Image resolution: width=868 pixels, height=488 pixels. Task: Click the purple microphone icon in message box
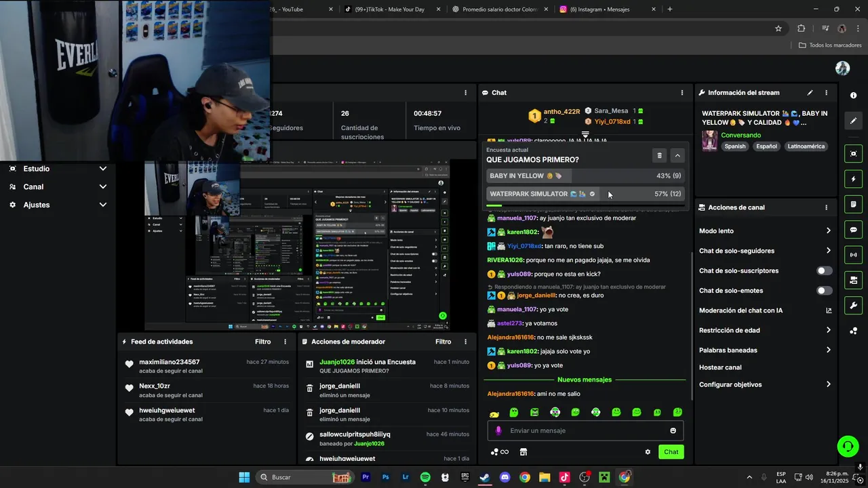pos(498,430)
